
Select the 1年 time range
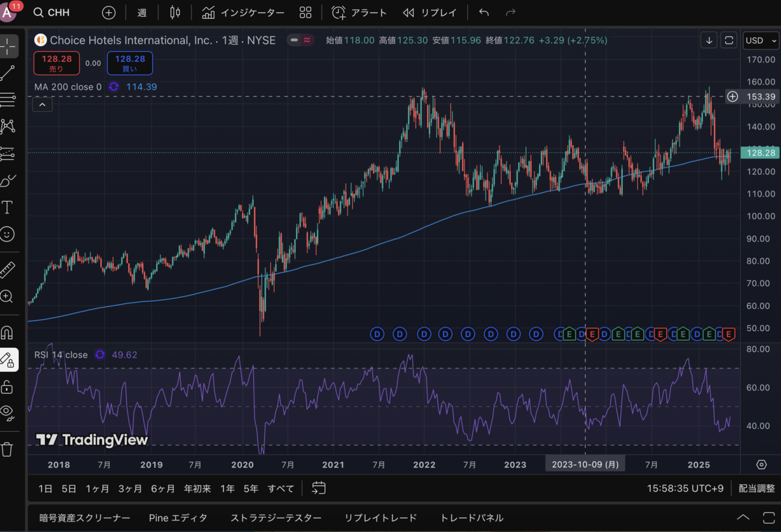point(228,488)
